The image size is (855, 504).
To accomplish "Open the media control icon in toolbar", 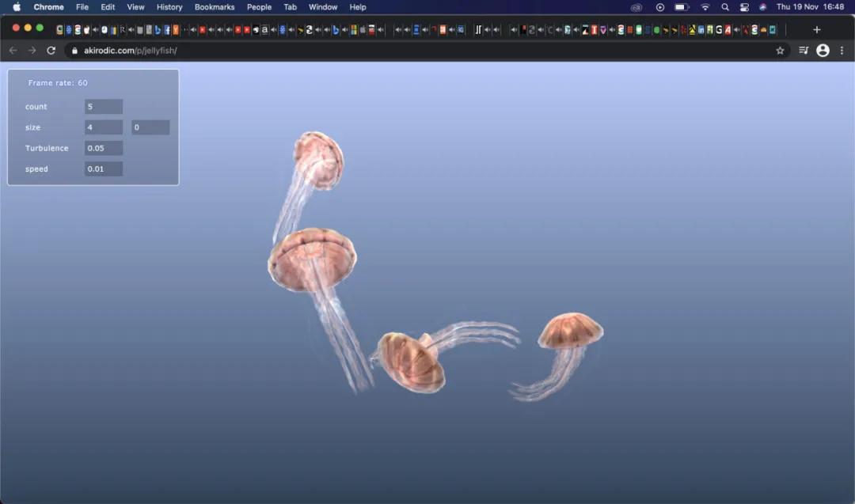I will click(x=804, y=50).
